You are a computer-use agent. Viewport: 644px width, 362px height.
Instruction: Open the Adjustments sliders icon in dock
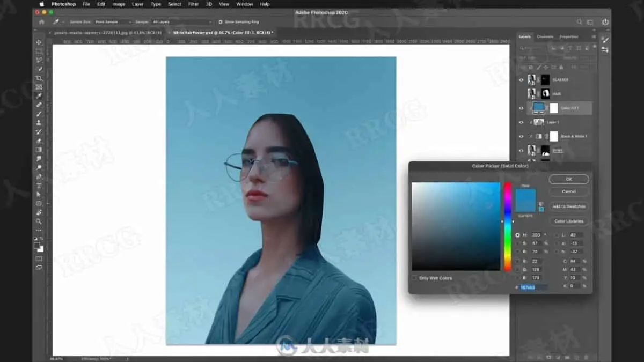(x=605, y=49)
